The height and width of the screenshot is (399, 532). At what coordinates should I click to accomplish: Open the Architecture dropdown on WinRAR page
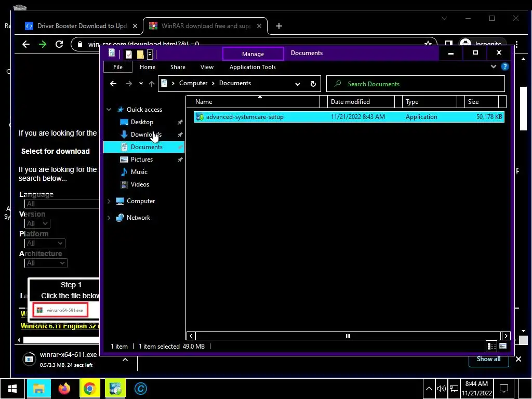pyautogui.click(x=46, y=263)
